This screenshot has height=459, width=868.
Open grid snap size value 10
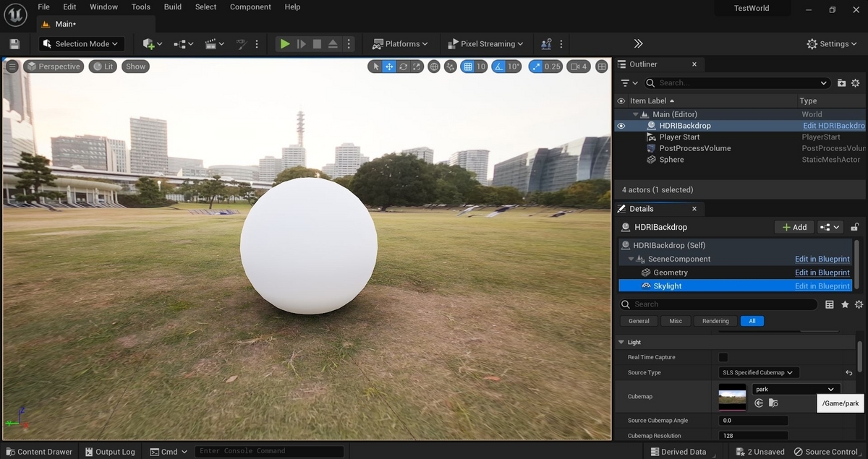pos(481,67)
